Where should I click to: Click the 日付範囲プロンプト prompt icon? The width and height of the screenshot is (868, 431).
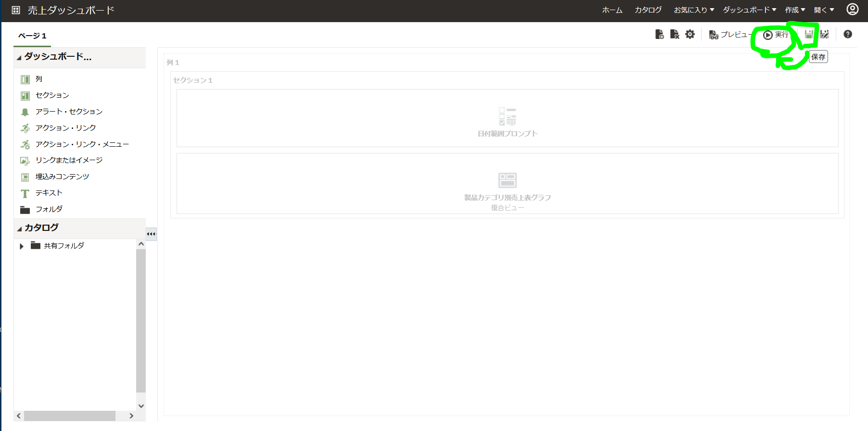pyautogui.click(x=507, y=117)
